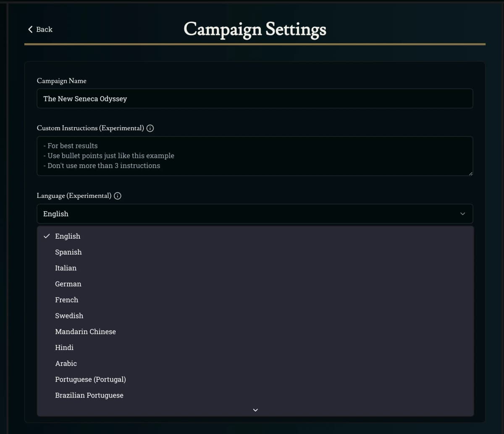Select German as campaign language

[x=68, y=284]
